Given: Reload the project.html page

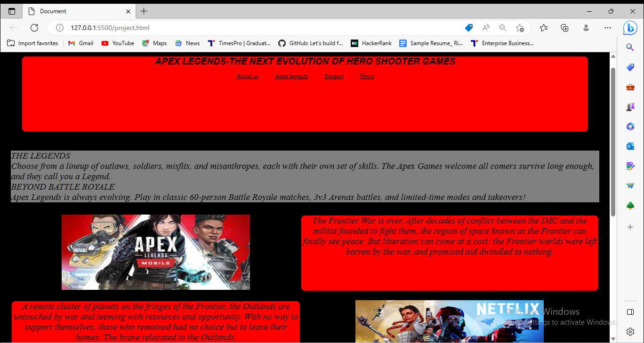Looking at the screenshot, I should (34, 28).
